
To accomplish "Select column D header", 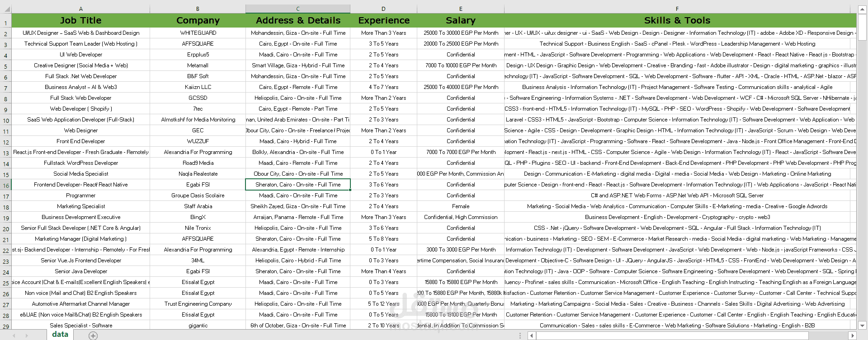I will [x=384, y=9].
